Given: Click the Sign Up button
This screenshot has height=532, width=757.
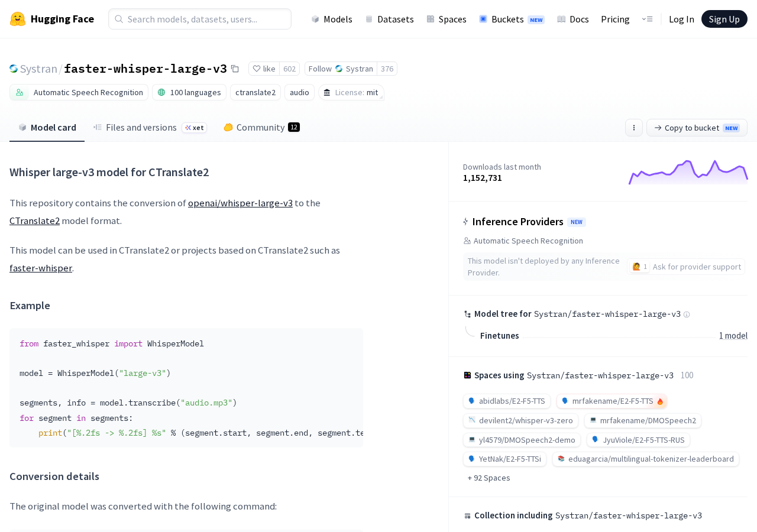Looking at the screenshot, I should click(724, 19).
